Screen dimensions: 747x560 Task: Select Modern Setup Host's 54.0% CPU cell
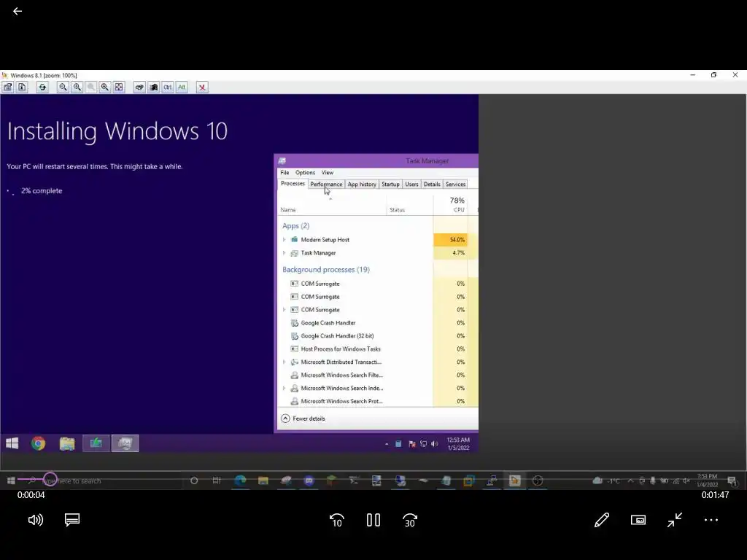tap(450, 239)
